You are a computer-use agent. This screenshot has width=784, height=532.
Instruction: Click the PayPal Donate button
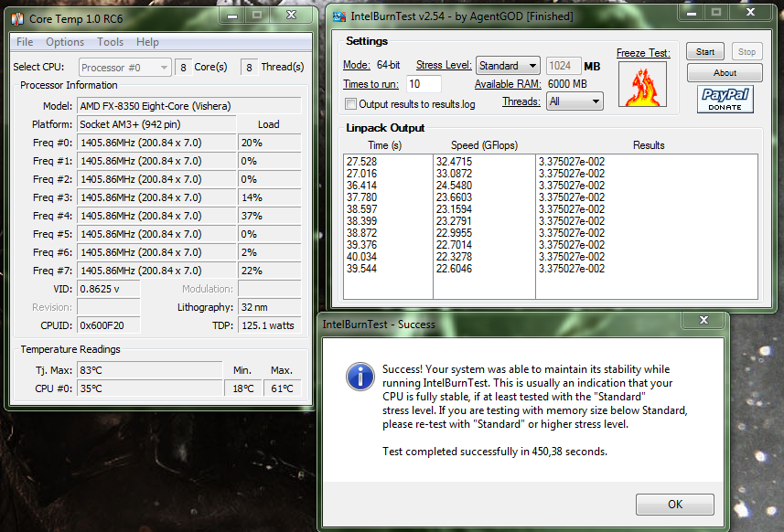click(725, 99)
